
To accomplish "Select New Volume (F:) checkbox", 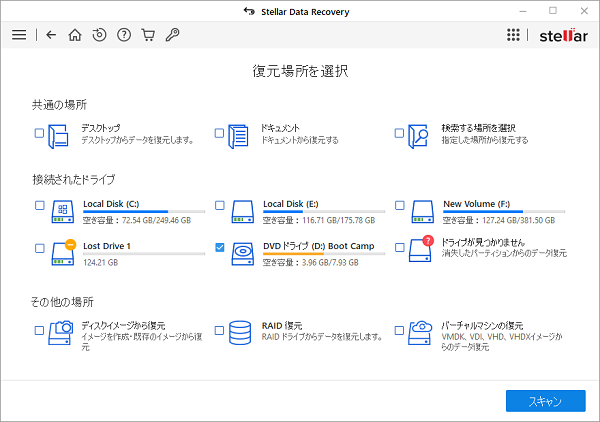I will (x=400, y=205).
